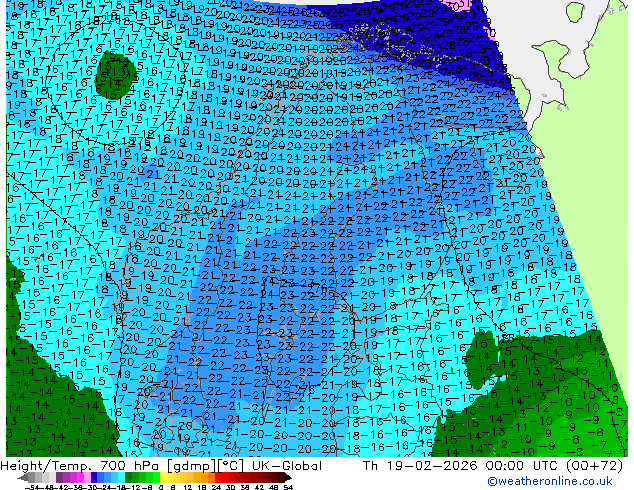The width and height of the screenshot is (634, 490).
Task: Click the '(00+72)' forecast hour label
Action: coord(594,466)
